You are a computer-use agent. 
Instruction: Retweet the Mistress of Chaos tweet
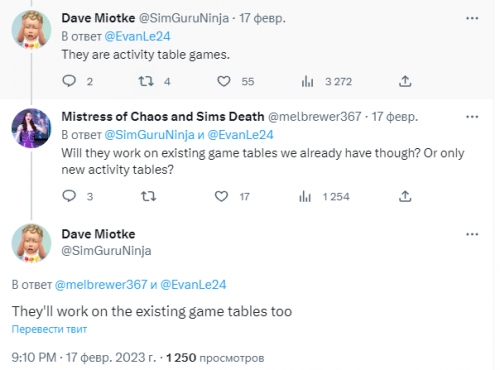148,196
